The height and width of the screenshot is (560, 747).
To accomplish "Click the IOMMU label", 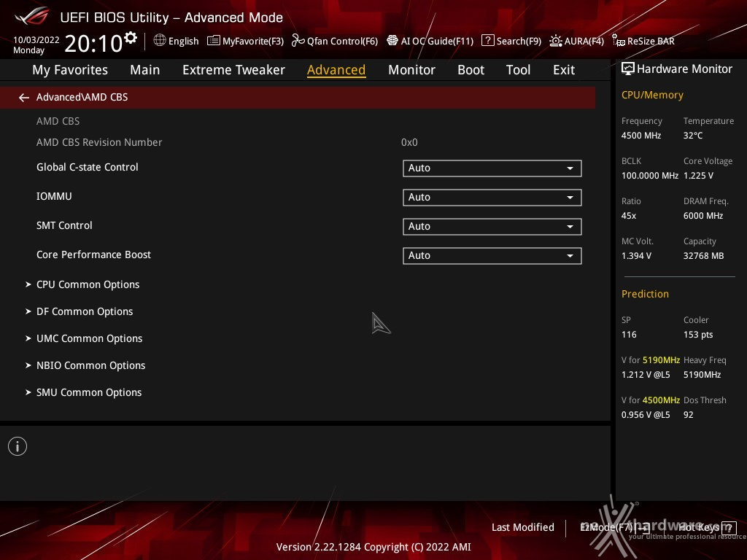I will pyautogui.click(x=54, y=196).
